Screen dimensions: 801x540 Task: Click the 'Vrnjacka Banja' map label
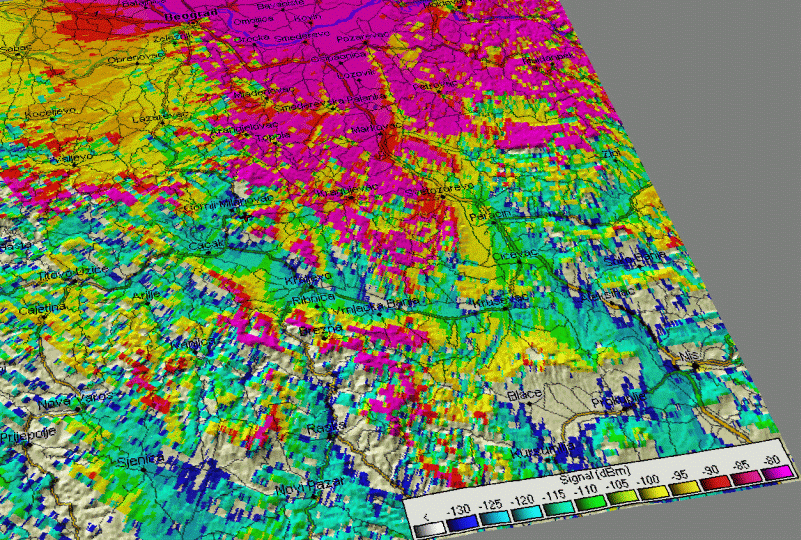click(376, 307)
